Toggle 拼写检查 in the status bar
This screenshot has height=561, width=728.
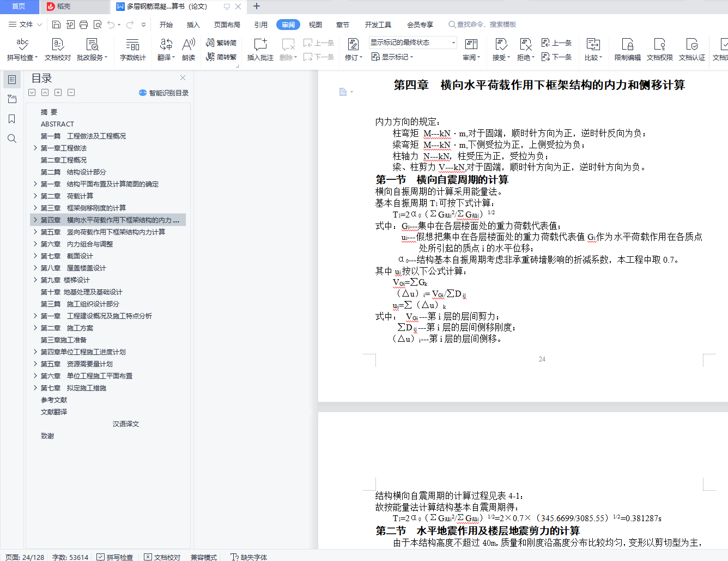(115, 557)
